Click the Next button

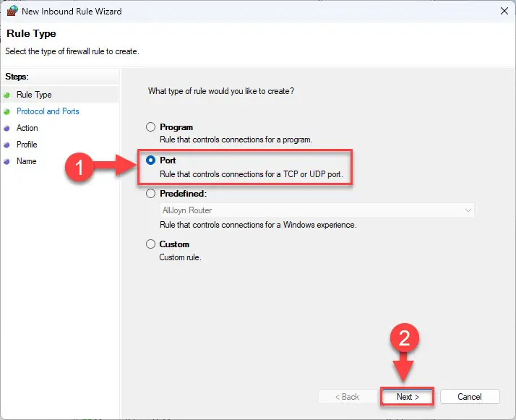408,397
